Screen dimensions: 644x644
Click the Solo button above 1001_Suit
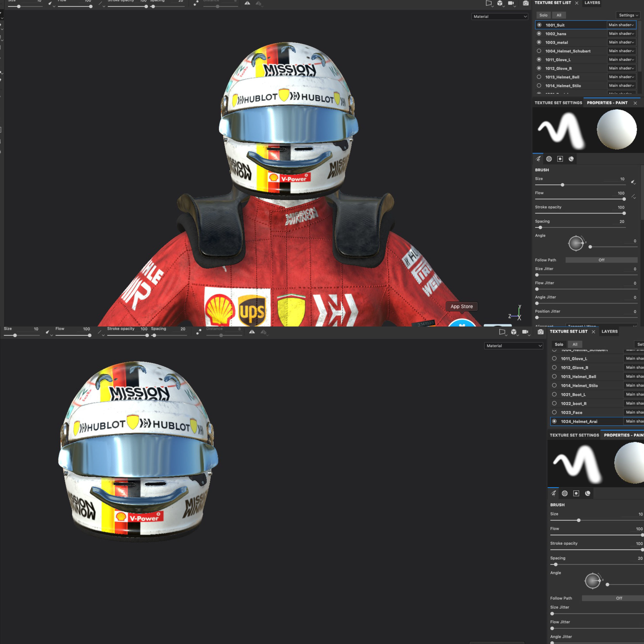click(543, 15)
